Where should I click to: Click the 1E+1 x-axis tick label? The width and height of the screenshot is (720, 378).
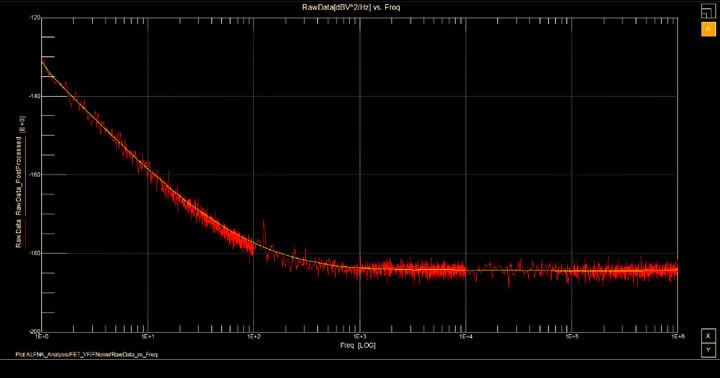[147, 337]
